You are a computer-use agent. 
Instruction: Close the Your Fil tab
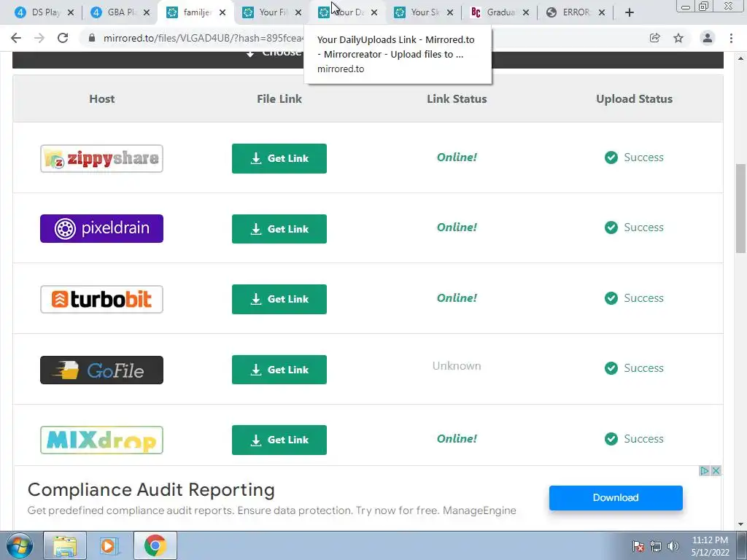click(298, 13)
